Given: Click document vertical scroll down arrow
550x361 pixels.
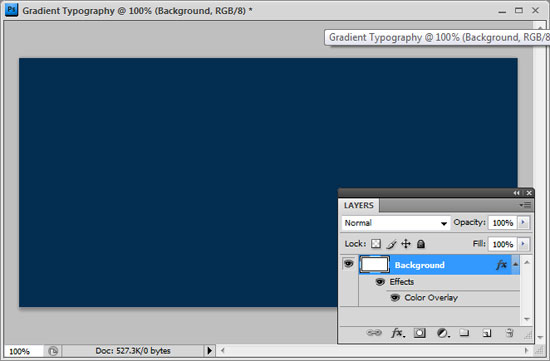Looking at the screenshot, I should point(540,337).
